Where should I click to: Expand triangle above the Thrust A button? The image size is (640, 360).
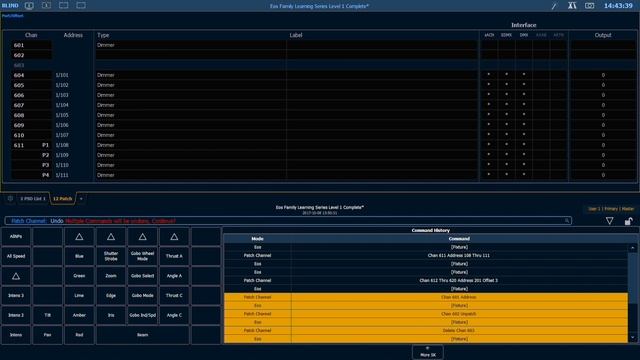pos(174,237)
